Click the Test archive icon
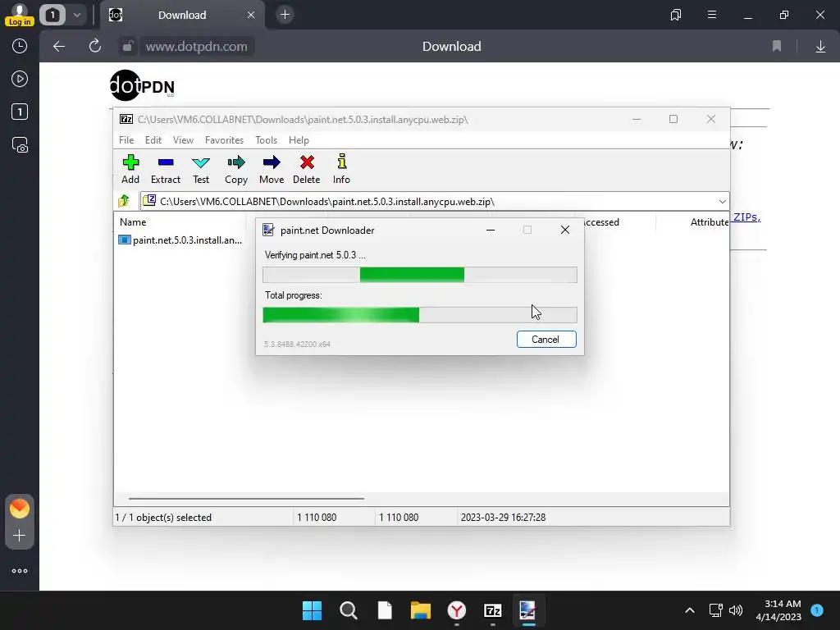This screenshot has width=840, height=630. (201, 169)
